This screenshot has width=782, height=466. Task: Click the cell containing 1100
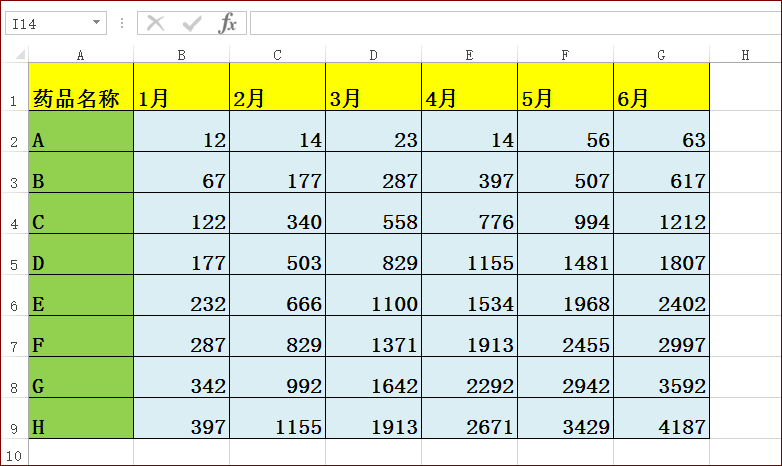pyautogui.click(x=374, y=295)
